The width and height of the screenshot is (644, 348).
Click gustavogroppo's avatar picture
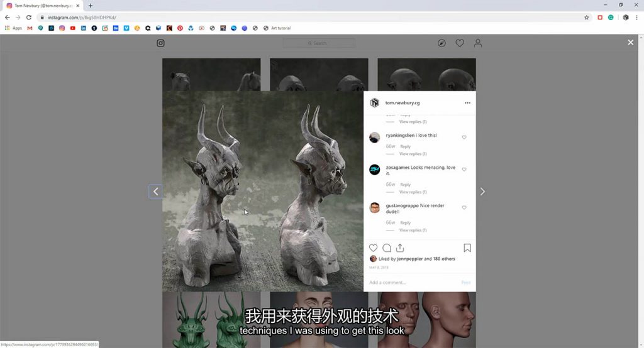point(375,208)
